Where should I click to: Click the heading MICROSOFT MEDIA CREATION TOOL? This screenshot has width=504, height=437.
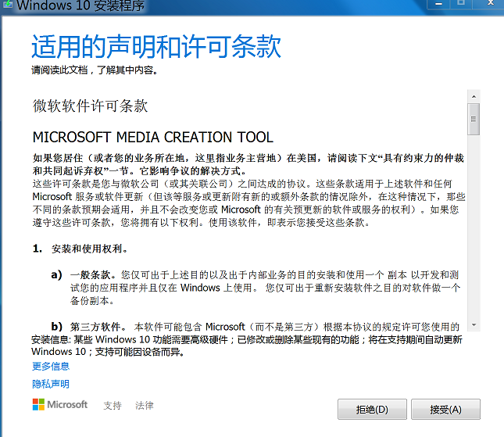coord(153,138)
